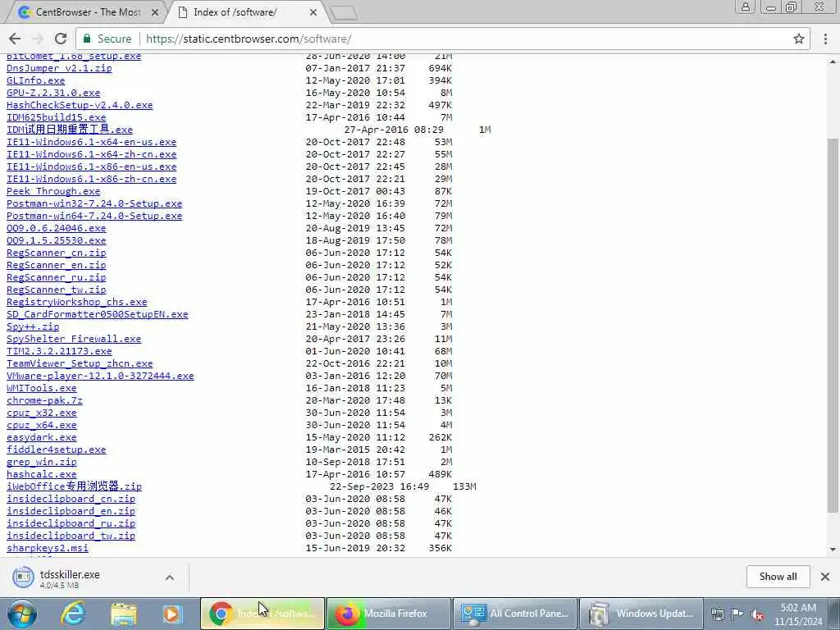
Task: Download RegScanner_en.zip
Action: [x=57, y=265]
